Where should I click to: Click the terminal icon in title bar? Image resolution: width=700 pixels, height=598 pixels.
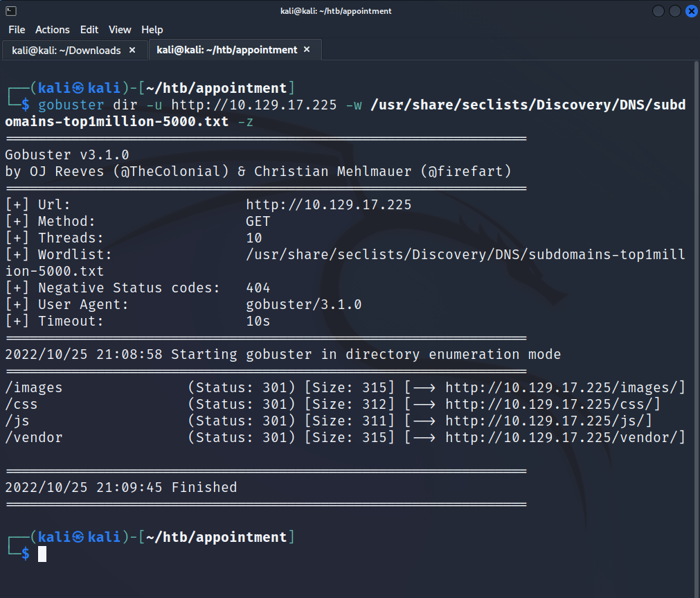(9, 11)
